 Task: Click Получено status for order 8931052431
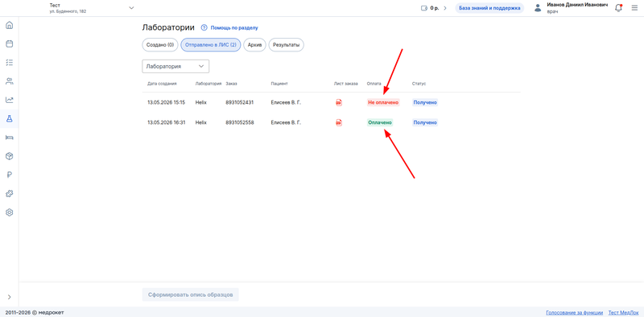coord(425,103)
